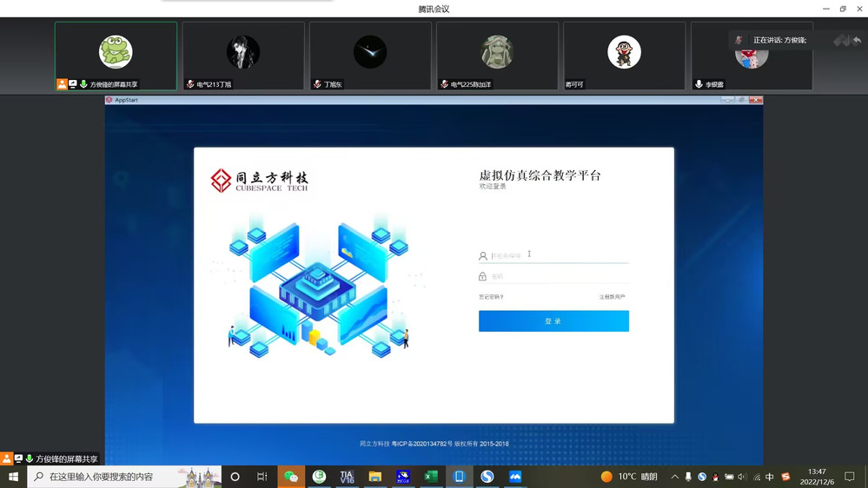Open the Windows notification center icon

pos(850,477)
